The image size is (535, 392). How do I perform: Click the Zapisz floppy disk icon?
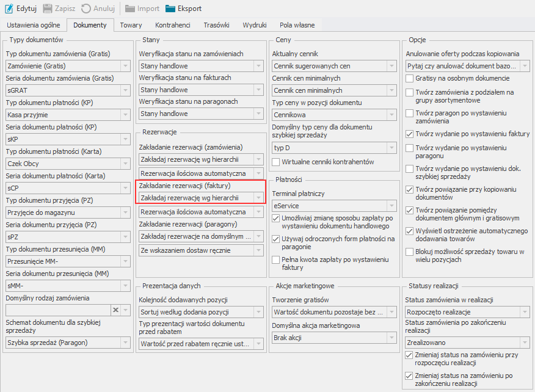click(x=47, y=9)
